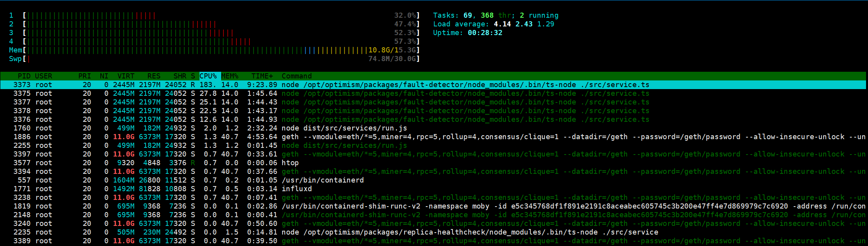Sort by RES column header

pos(154,76)
